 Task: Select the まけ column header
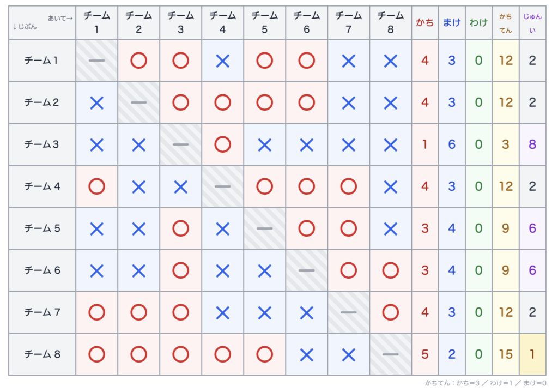click(451, 23)
